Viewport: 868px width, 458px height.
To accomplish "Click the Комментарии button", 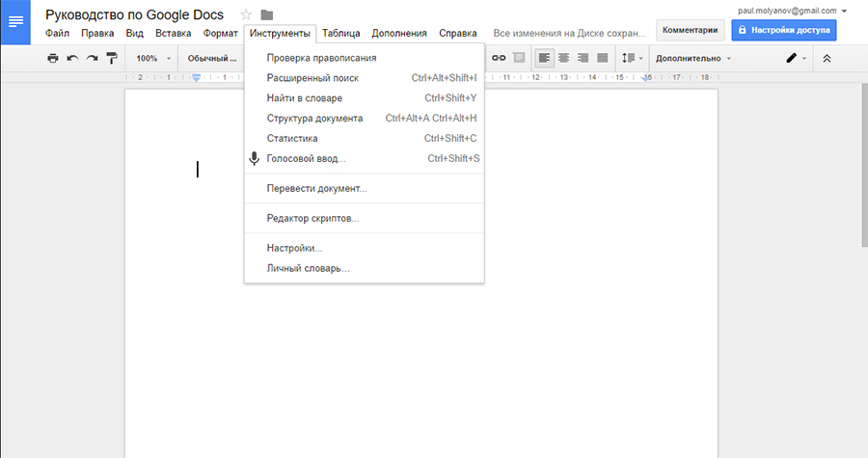I will 690,30.
